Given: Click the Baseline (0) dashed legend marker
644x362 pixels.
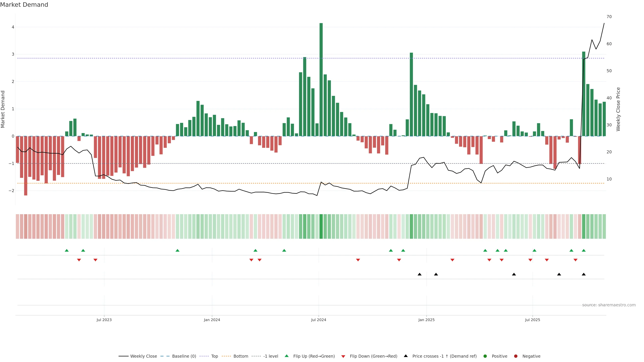Looking at the screenshot, I should [165, 356].
